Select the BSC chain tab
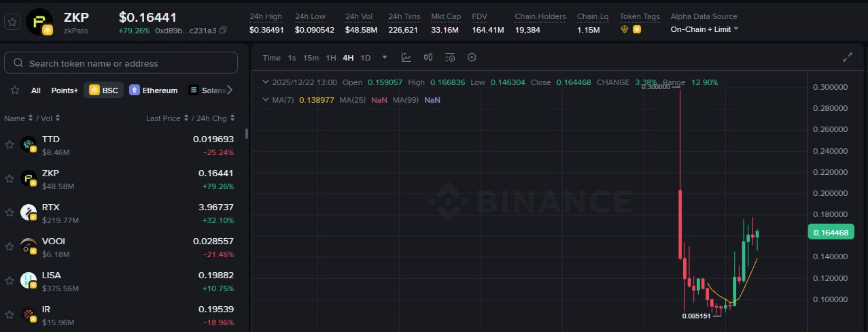Viewport: 868px width, 332px height. (103, 90)
